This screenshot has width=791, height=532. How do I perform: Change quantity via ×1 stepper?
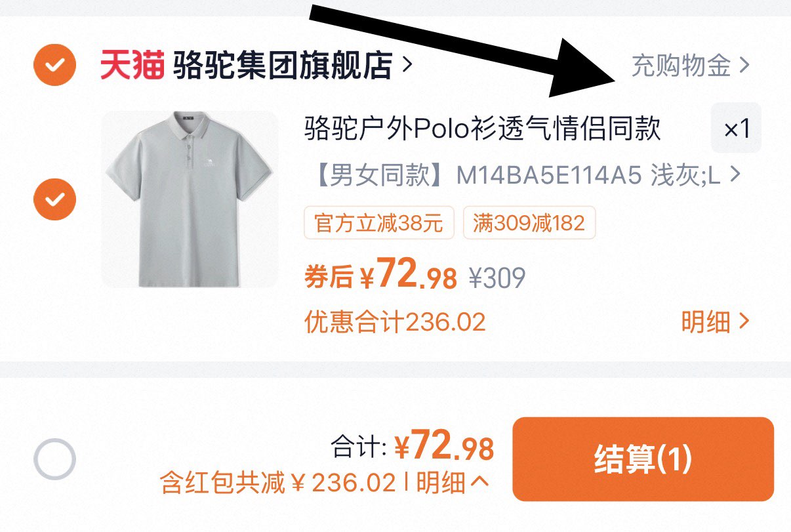click(736, 129)
